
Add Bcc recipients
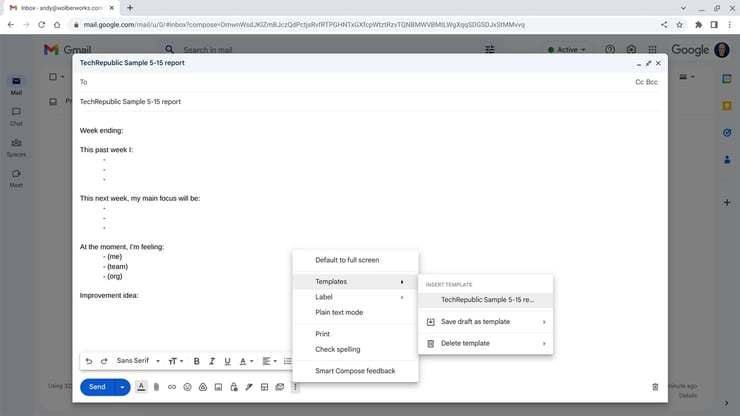point(652,82)
